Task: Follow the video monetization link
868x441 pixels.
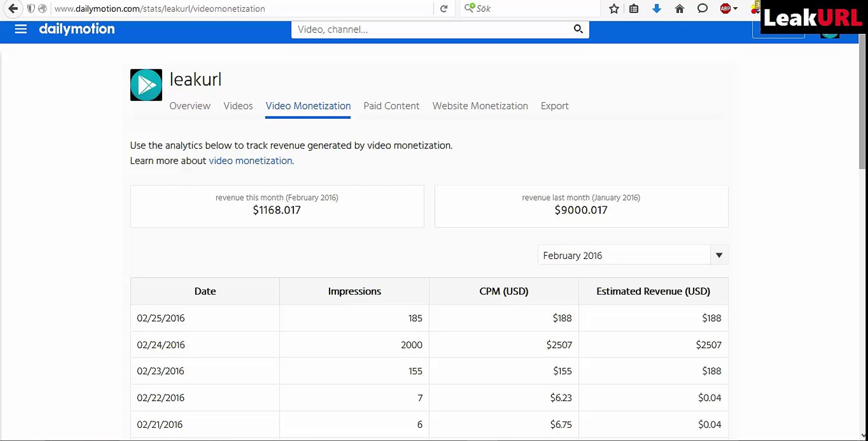Action: 250,160
